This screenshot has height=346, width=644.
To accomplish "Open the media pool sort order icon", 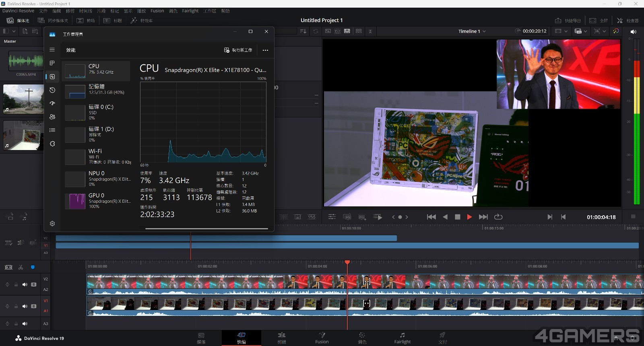I will coord(303,31).
